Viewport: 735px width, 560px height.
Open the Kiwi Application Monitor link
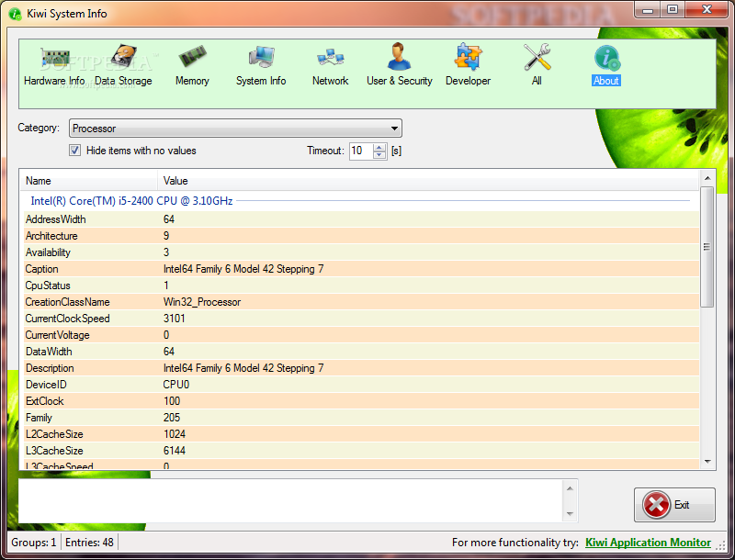click(x=649, y=543)
